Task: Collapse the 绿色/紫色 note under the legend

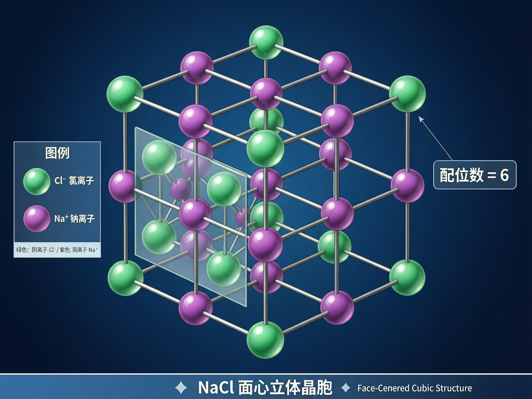Action: [56, 249]
